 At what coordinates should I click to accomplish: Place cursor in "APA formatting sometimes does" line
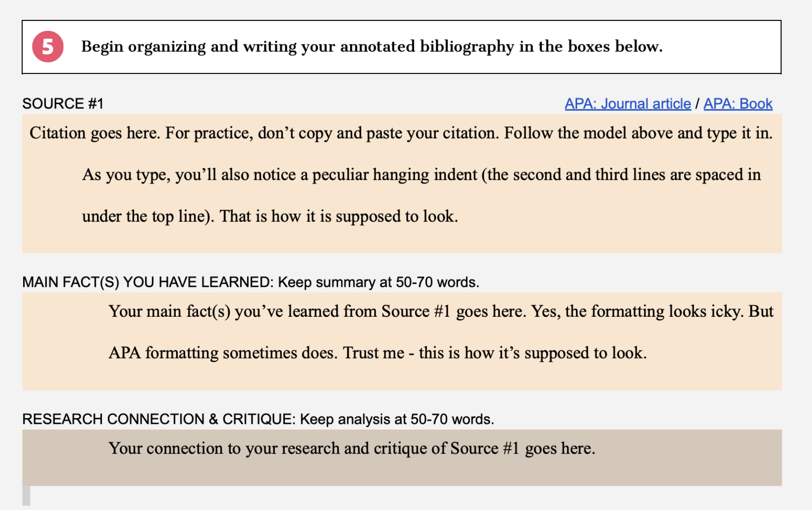(x=377, y=353)
